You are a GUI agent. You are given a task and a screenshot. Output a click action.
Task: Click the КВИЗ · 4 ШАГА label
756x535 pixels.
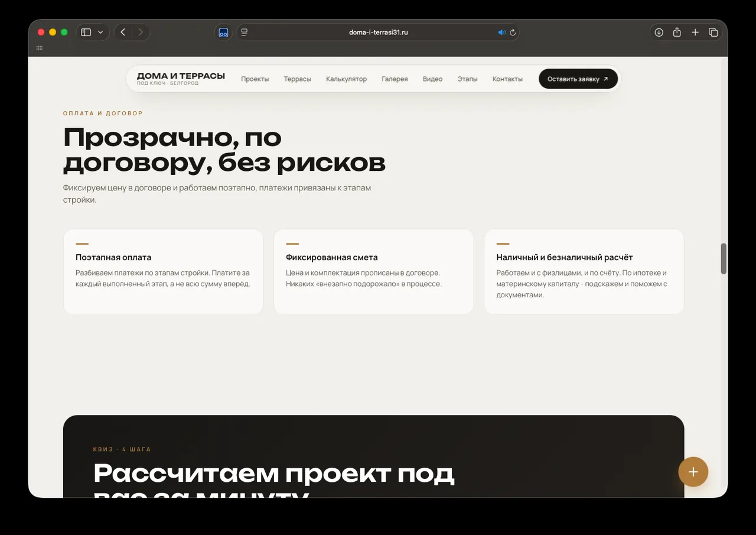tap(122, 449)
